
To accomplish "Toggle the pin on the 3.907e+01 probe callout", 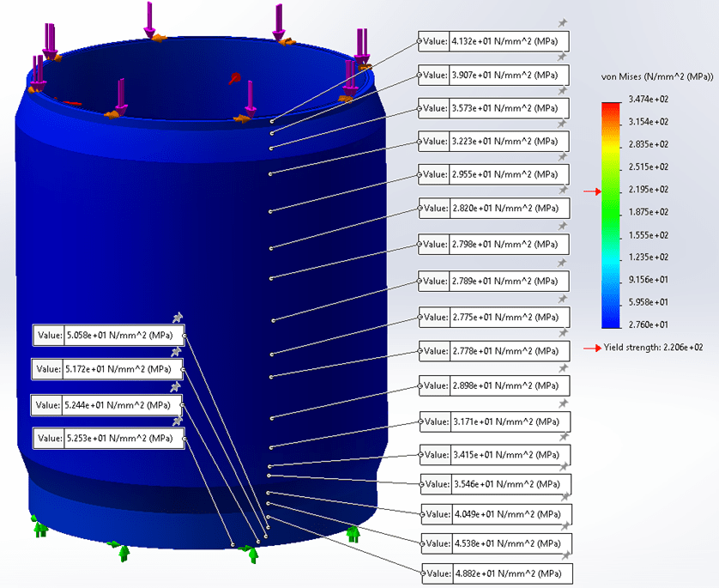I will (x=563, y=57).
